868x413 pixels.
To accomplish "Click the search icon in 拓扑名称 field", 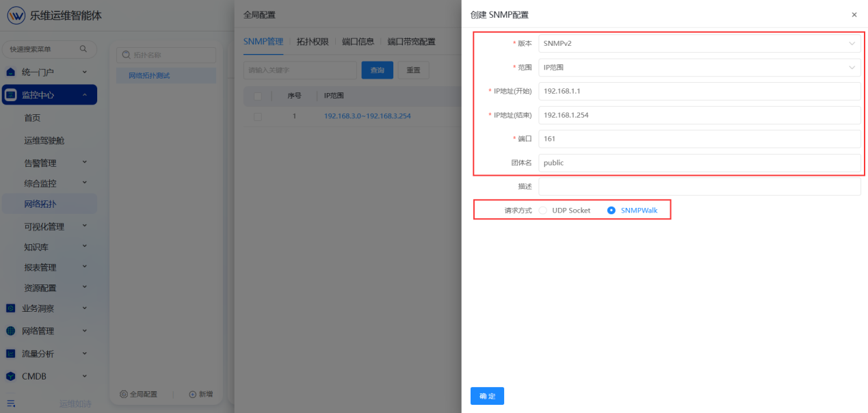I will pyautogui.click(x=126, y=55).
